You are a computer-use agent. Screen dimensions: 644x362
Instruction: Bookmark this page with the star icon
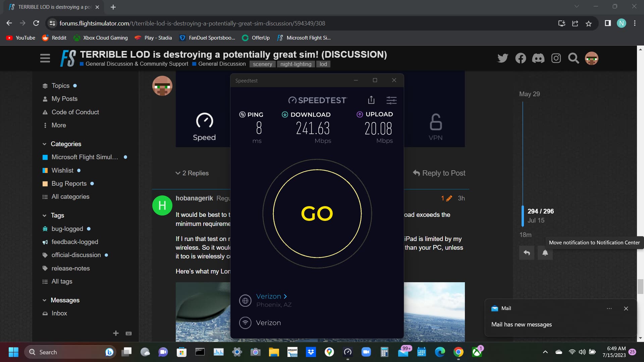[x=588, y=23]
